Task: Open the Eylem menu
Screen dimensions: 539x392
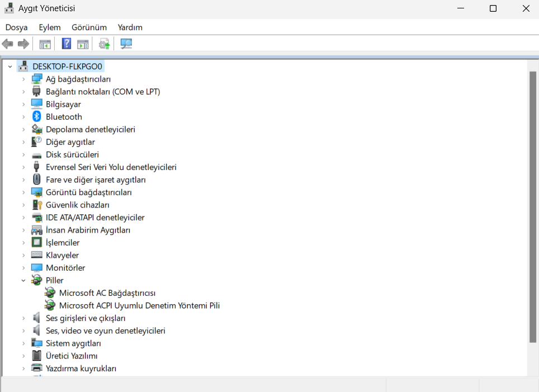Action: pos(50,27)
